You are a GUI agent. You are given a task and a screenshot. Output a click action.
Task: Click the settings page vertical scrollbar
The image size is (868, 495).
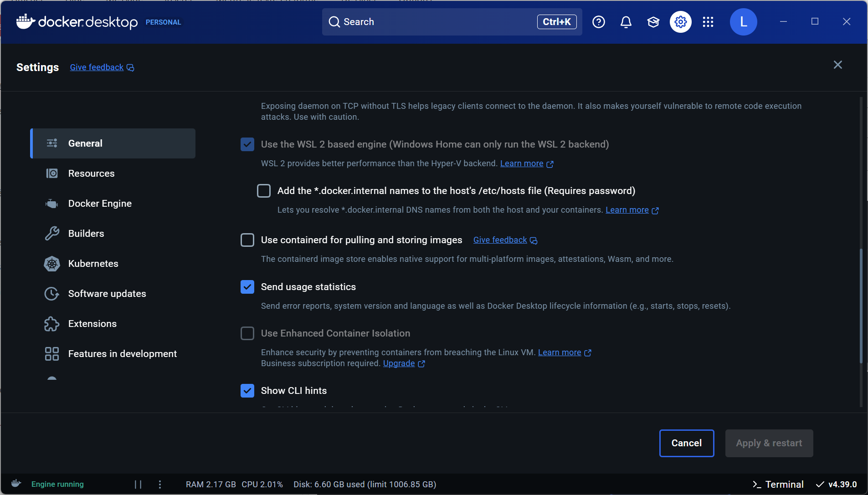click(x=861, y=305)
